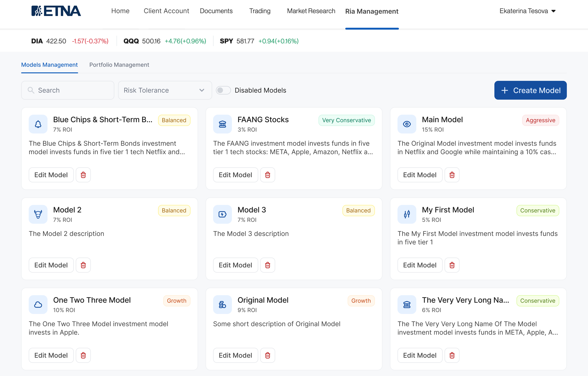The image size is (588, 376).
Task: Click the search magnifier icon
Action: [31, 90]
